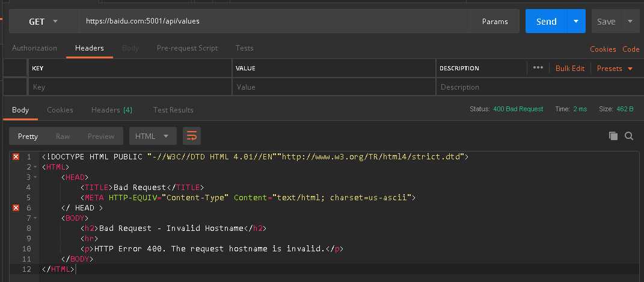This screenshot has width=644, height=282.
Task: Open the Params editor
Action: [495, 21]
